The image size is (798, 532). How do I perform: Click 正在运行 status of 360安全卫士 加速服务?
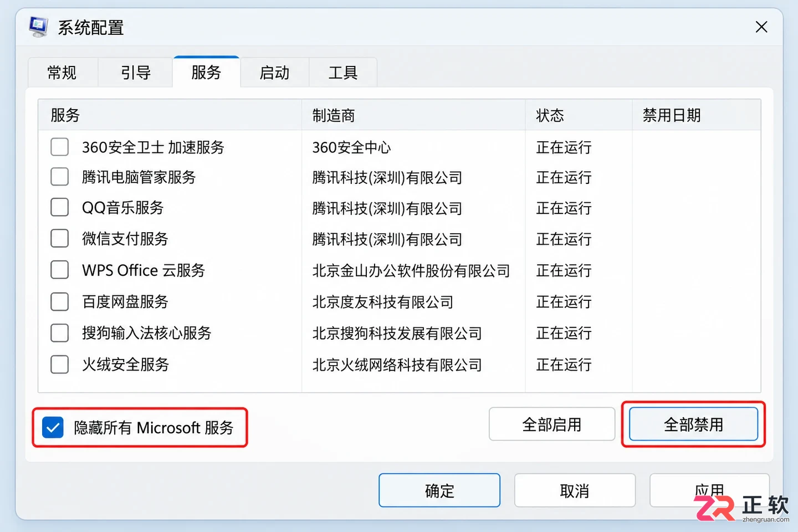(x=564, y=147)
